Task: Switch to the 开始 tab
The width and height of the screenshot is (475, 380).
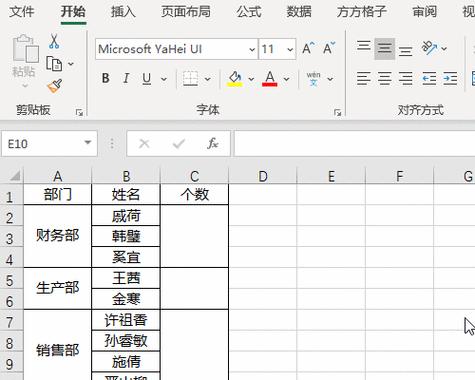Action: [73, 12]
